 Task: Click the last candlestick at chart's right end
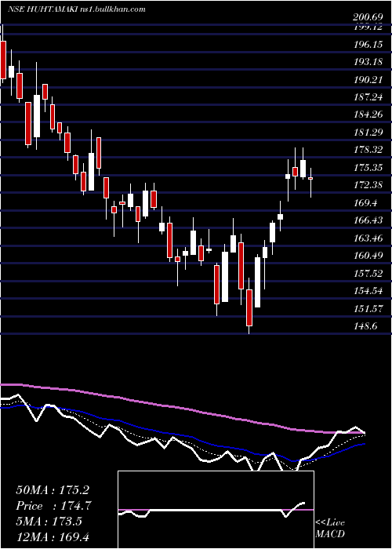coord(310,179)
